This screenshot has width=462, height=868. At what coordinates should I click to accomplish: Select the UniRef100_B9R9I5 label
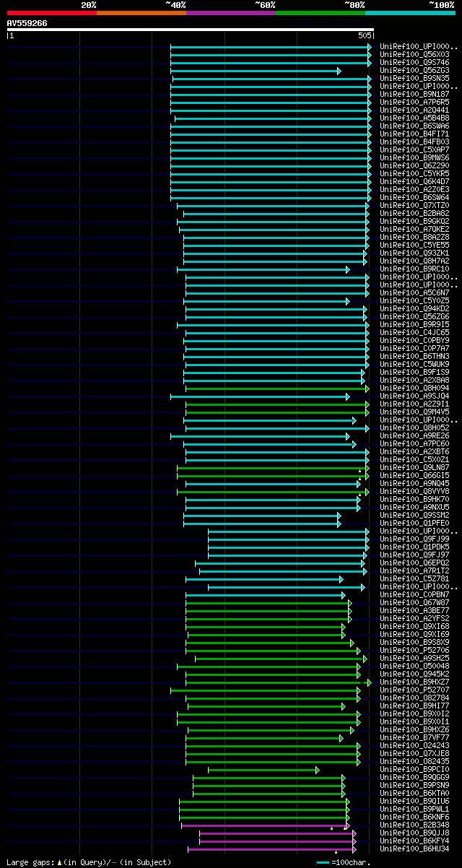click(x=414, y=324)
